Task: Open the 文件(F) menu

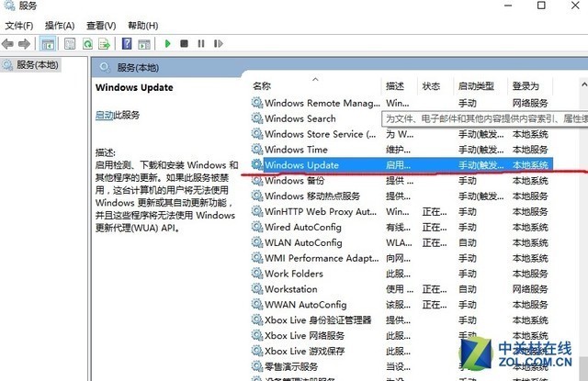Action: pos(19,26)
